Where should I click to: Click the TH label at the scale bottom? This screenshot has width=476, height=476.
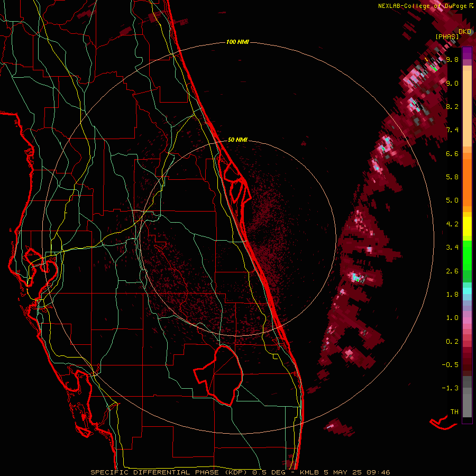(x=454, y=412)
